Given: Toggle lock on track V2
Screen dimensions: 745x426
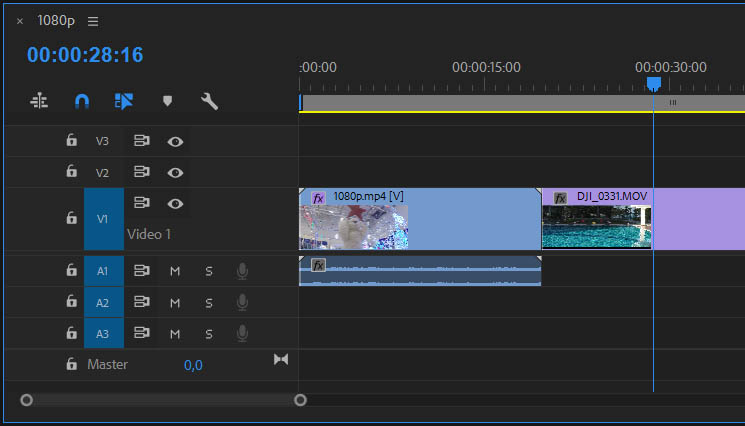Looking at the screenshot, I should pos(71,171).
